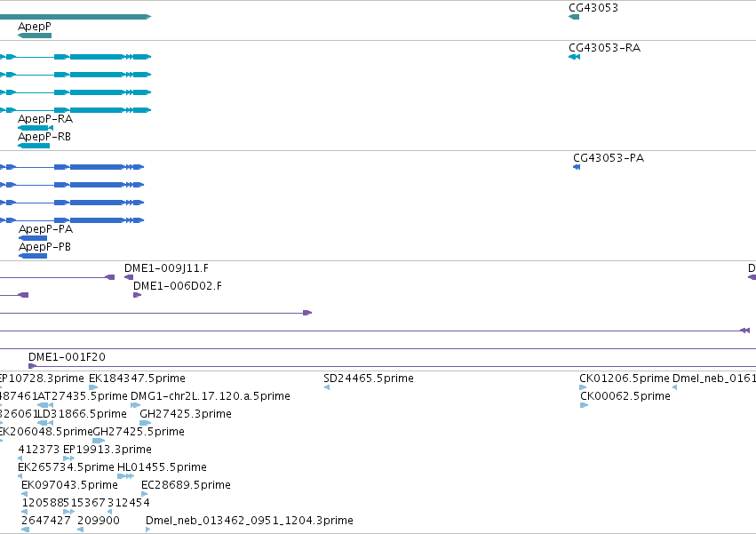
Task: Select the GH27425.5prime arrow glyph
Action: coord(99,441)
